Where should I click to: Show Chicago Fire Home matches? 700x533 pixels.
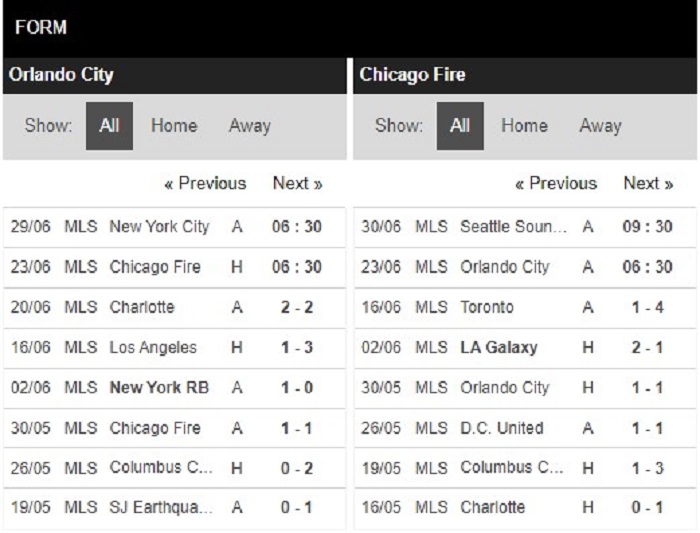click(525, 126)
